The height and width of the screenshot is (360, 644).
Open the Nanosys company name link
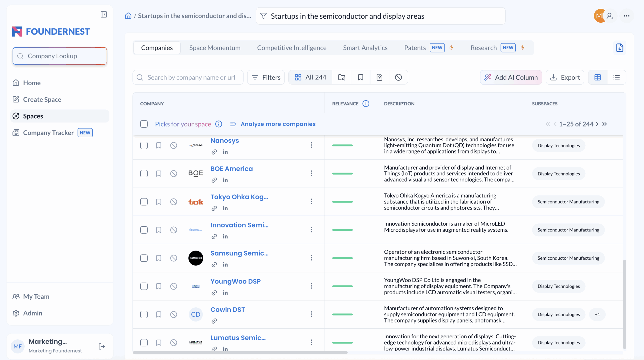pyautogui.click(x=225, y=141)
